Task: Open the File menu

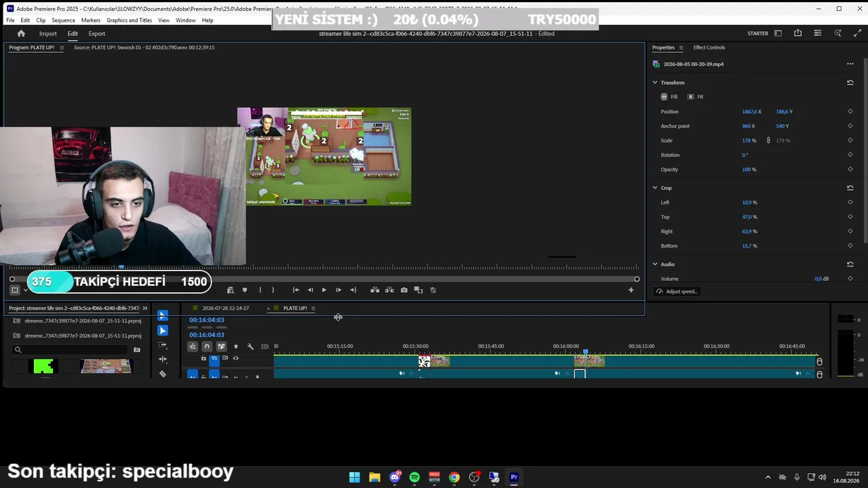Action: [10, 20]
